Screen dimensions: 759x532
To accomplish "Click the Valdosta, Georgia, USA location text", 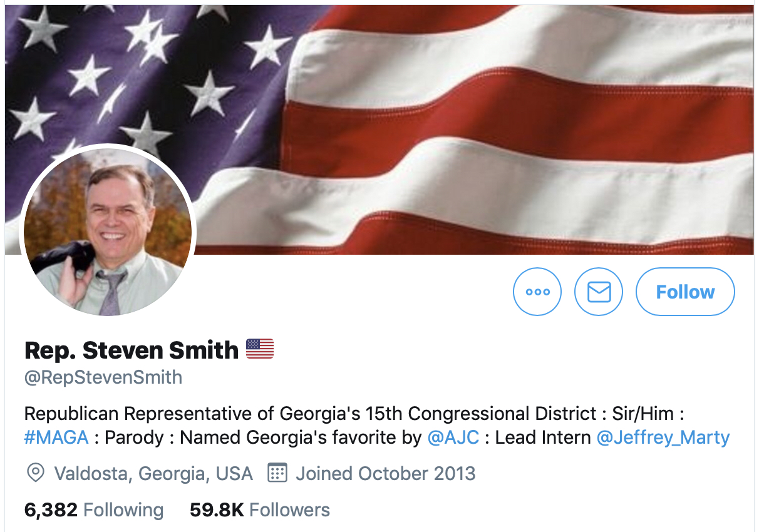I will 153,474.
